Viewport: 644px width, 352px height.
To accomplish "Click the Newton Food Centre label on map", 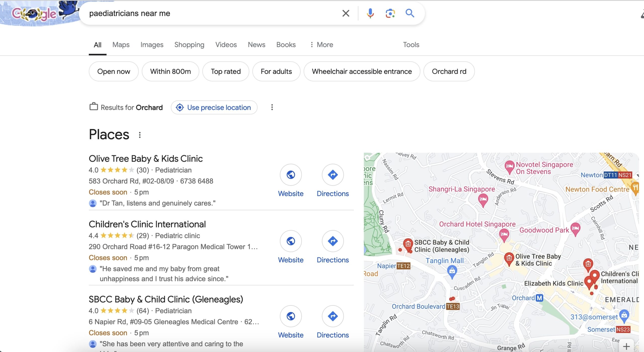I will [x=597, y=189].
